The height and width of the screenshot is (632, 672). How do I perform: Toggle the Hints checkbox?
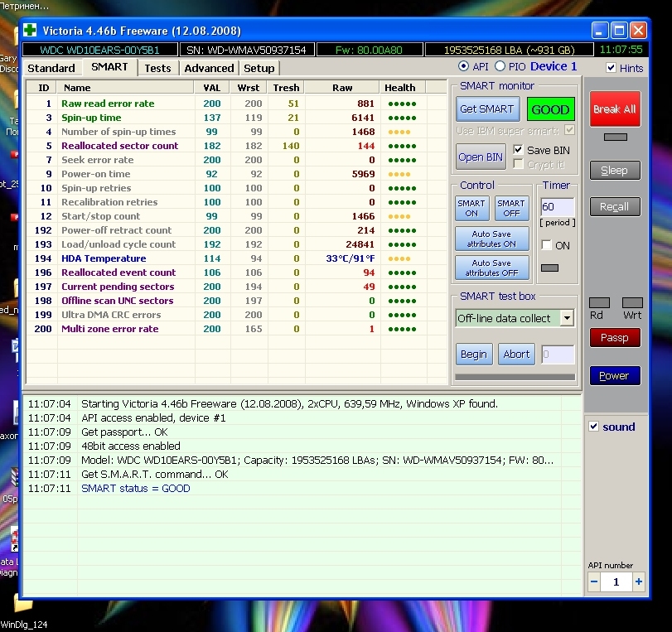[x=612, y=68]
